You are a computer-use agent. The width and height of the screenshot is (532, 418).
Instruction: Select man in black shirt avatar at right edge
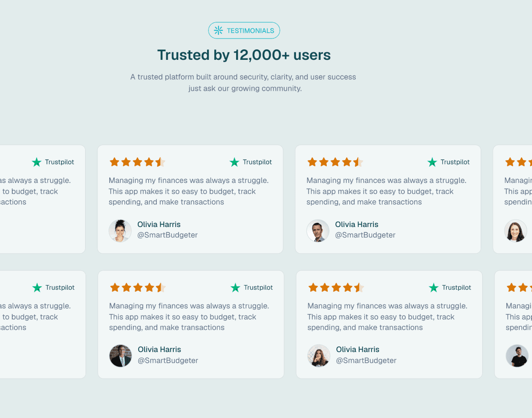[x=517, y=356]
